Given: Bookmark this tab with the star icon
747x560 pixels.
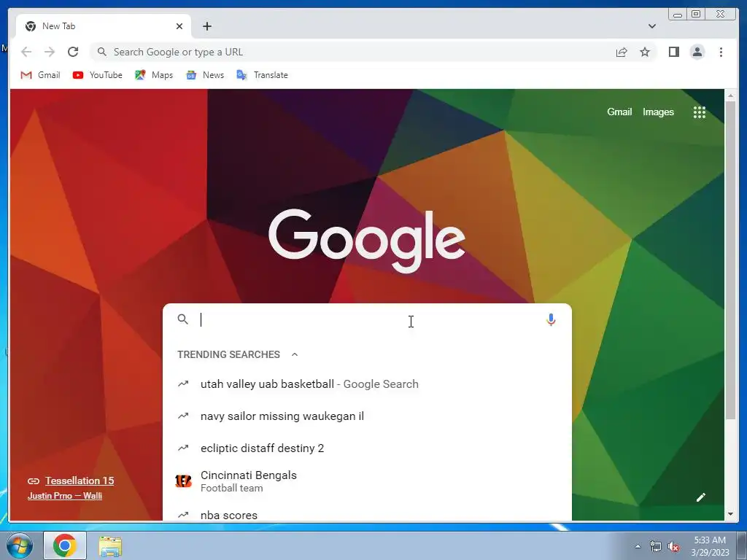Looking at the screenshot, I should pyautogui.click(x=645, y=52).
